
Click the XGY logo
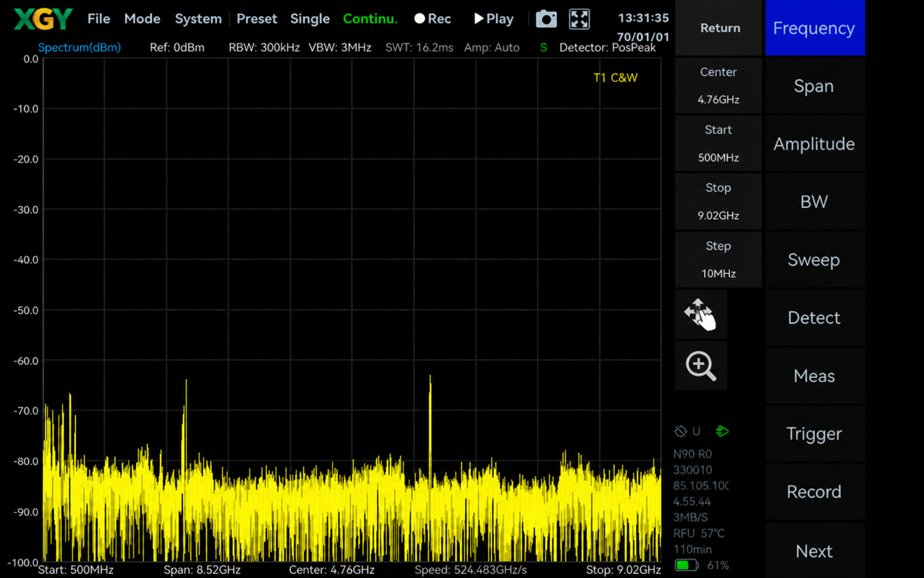point(43,19)
